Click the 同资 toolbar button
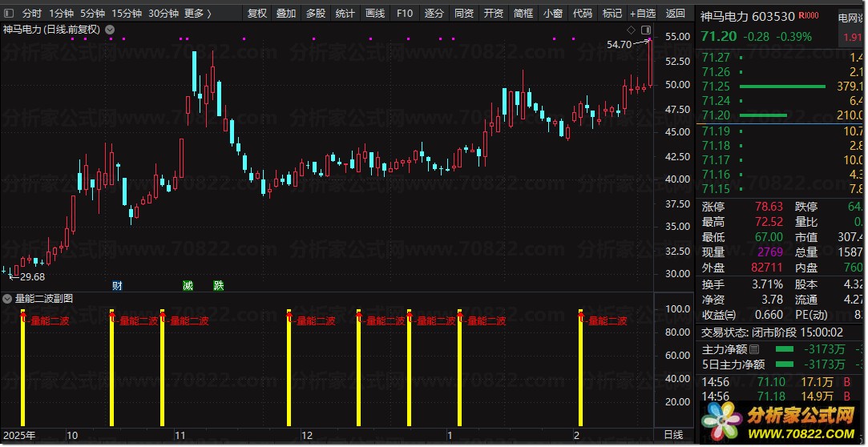 coord(464,14)
